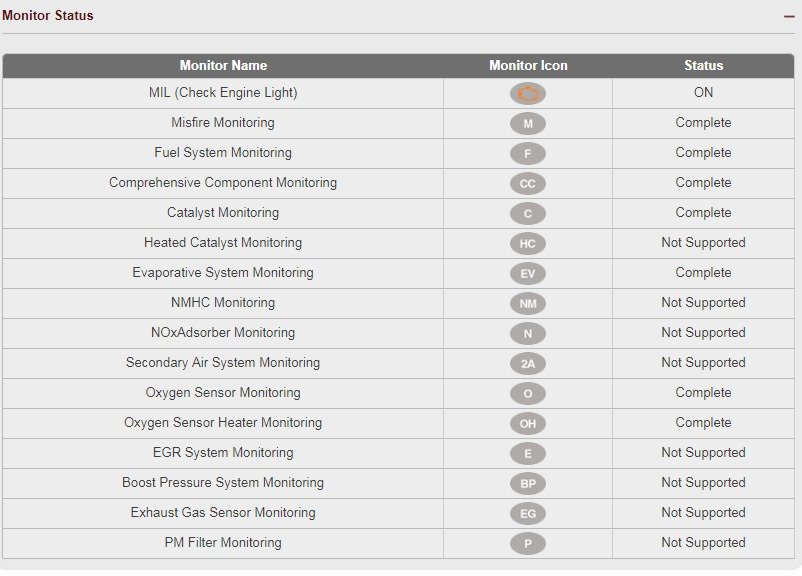Select the Evaporative System EV icon
Viewport: 802px width, 576px height.
[x=528, y=274]
